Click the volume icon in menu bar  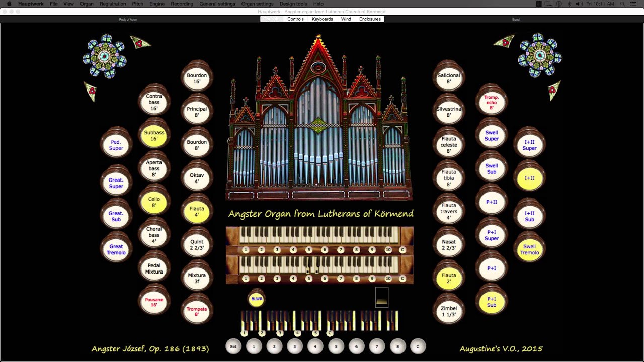pos(579,4)
